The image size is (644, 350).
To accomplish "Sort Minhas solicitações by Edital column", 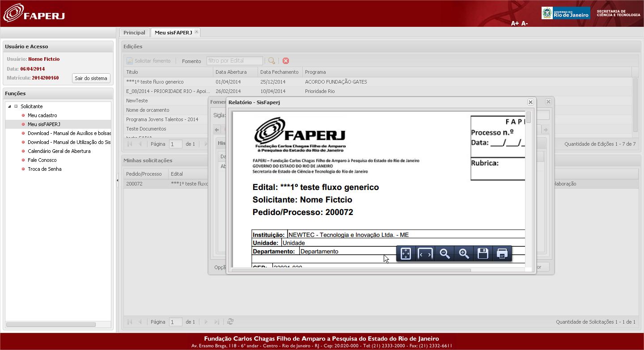I will 189,174.
